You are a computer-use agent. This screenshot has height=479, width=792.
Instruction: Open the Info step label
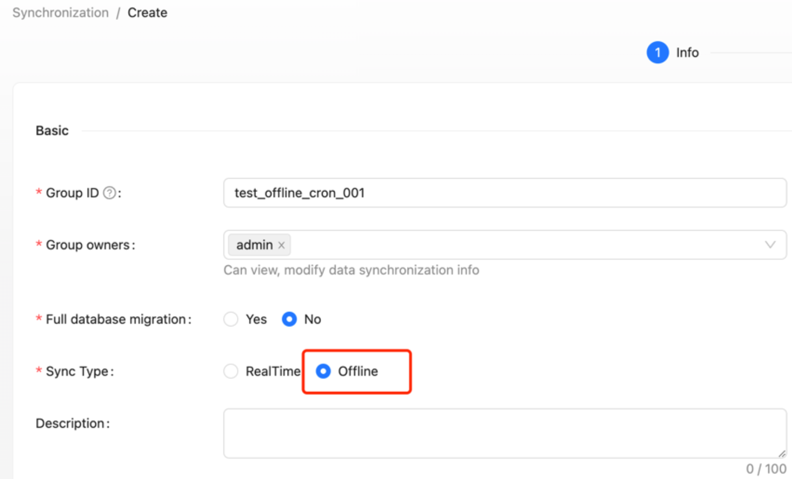[688, 53]
